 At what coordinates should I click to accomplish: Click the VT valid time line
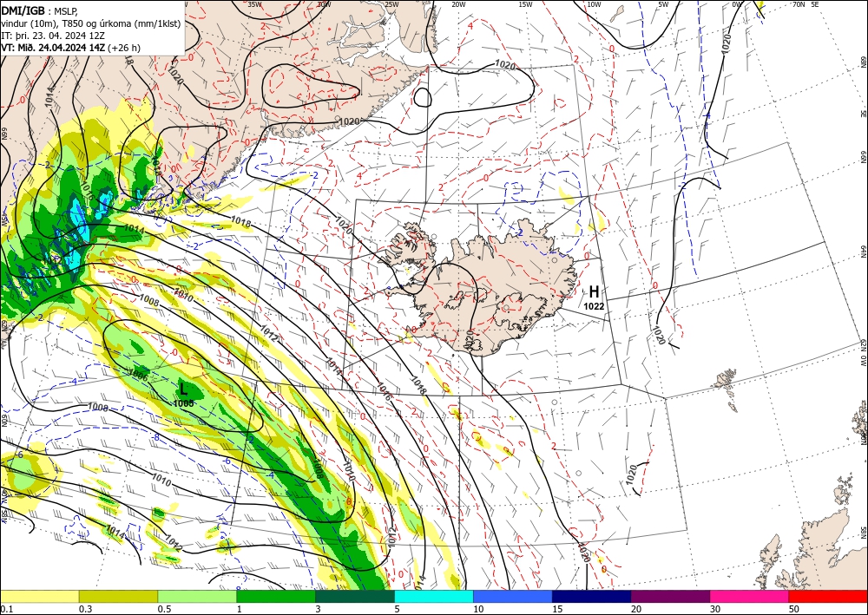pos(71,48)
